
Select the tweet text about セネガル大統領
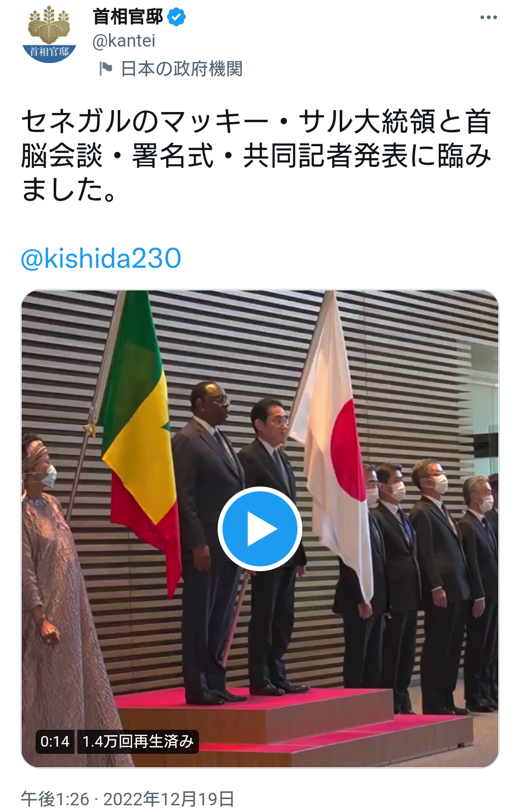(x=256, y=155)
